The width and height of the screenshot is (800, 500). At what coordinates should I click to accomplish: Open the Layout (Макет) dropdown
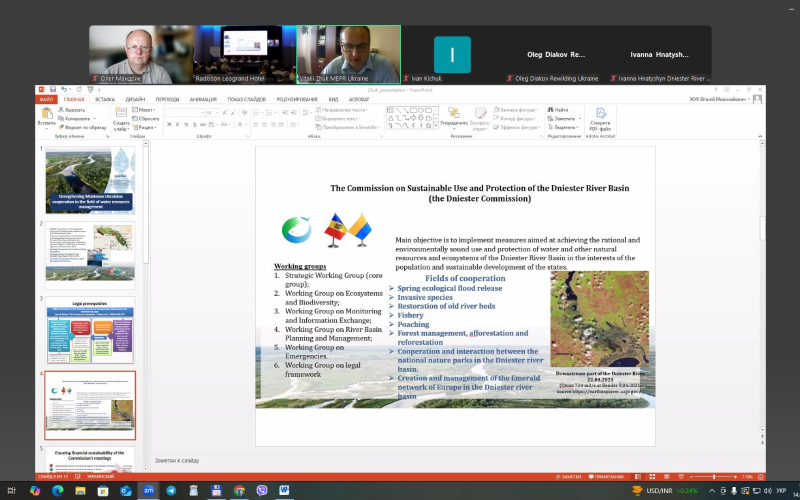pyautogui.click(x=143, y=110)
